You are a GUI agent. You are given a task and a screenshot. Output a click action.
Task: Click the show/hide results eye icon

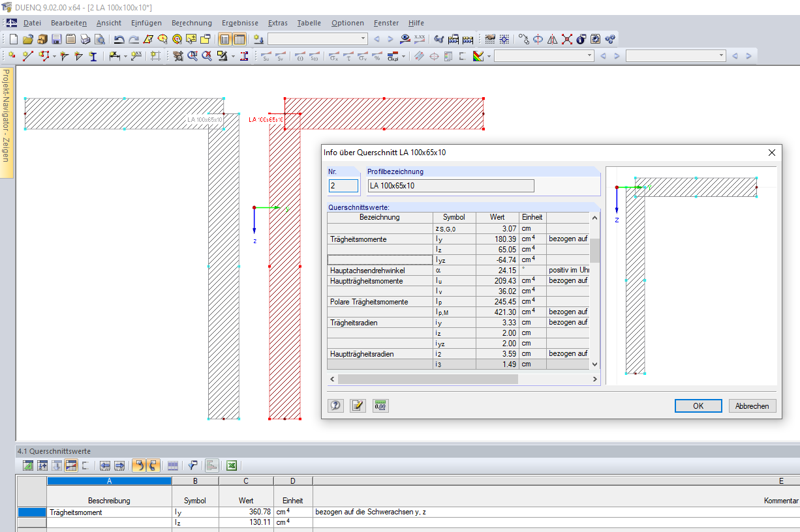[405, 39]
